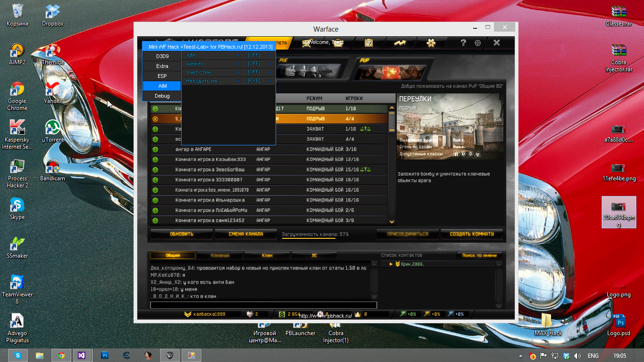
Task: Click right arrow of Учёт стен option
Action: pos(270,73)
